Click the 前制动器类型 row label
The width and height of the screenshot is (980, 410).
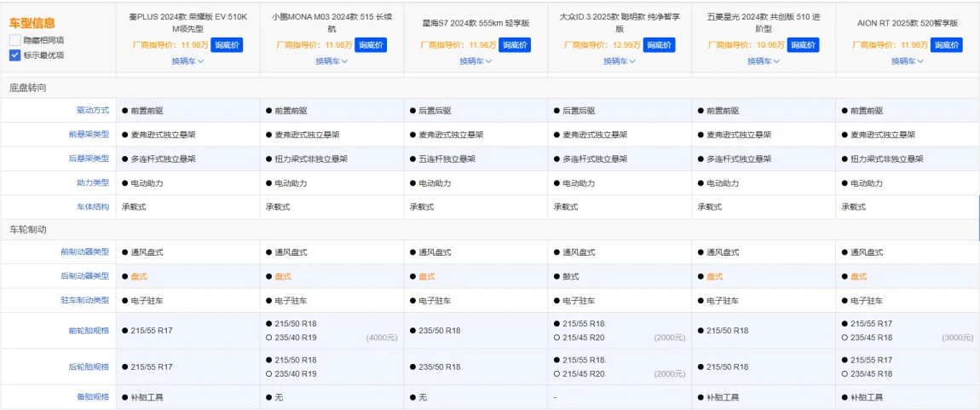[85, 252]
